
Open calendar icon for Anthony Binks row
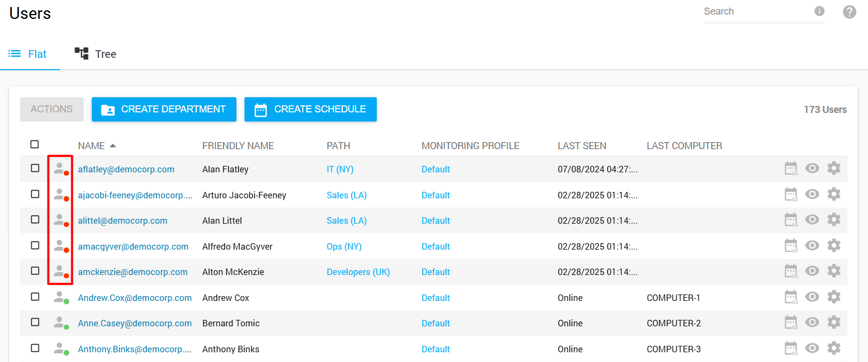pos(791,348)
